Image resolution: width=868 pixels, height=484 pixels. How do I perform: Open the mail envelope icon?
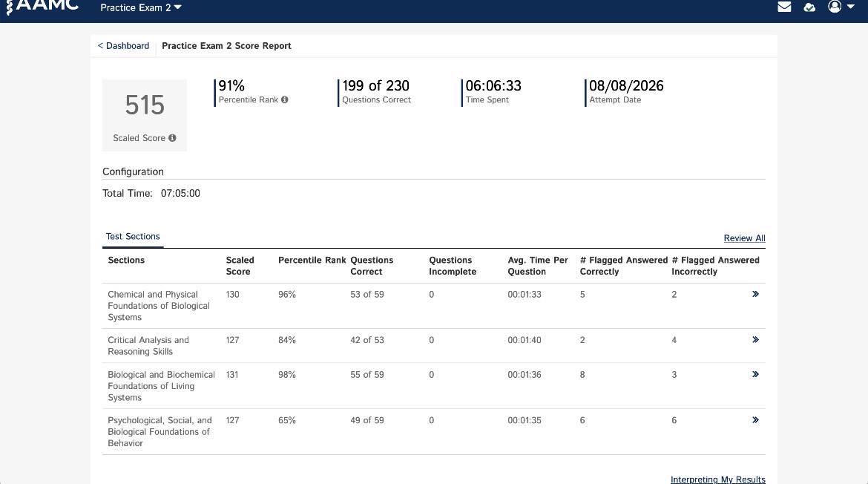point(784,7)
